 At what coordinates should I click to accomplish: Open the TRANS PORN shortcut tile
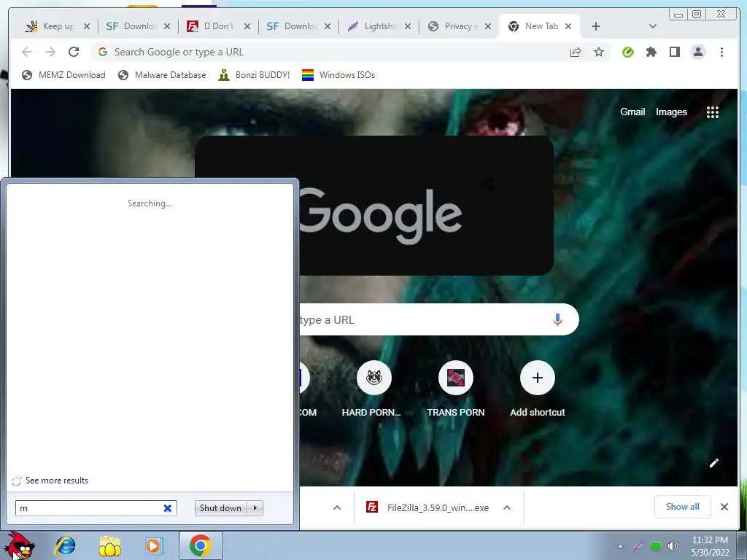(455, 389)
